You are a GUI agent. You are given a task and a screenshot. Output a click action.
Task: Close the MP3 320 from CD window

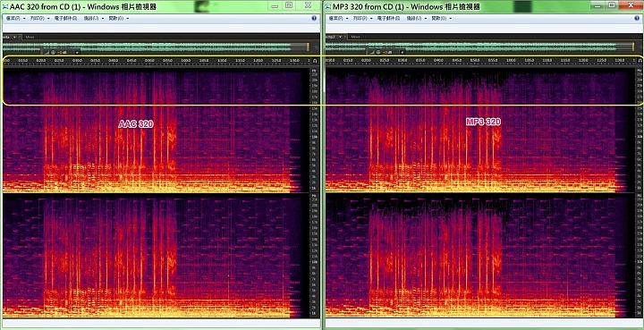pyautogui.click(x=631, y=5)
